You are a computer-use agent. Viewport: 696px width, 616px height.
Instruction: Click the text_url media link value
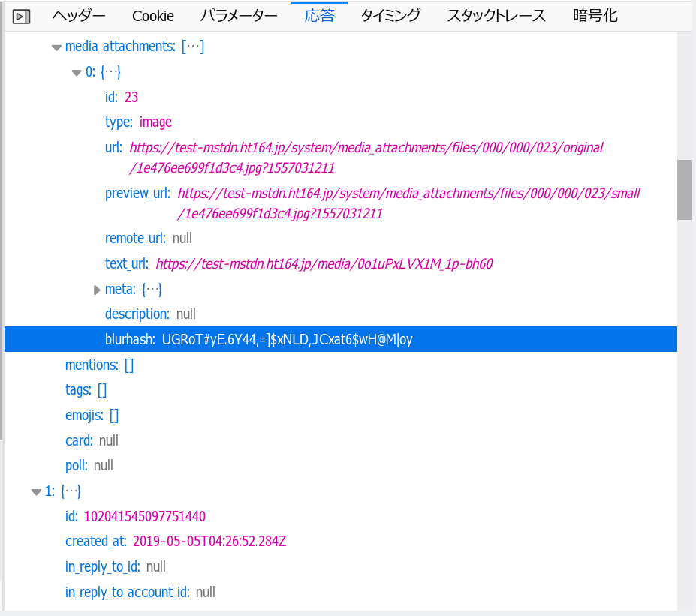[324, 264]
